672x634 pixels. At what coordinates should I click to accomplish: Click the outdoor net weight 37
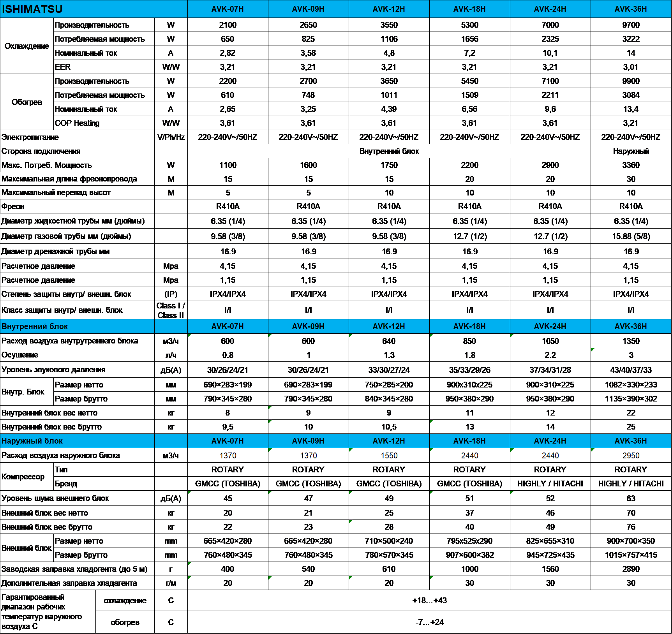pos(469,513)
